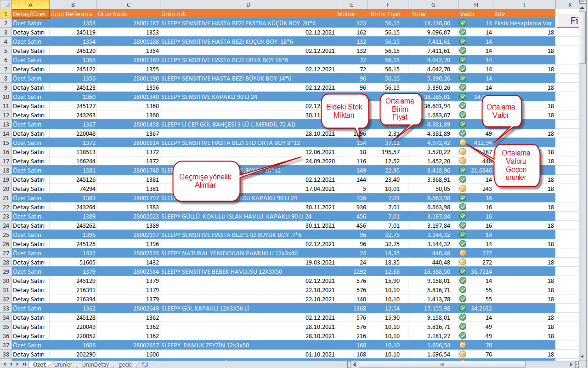The width and height of the screenshot is (588, 368).
Task: Click the total cell 17.155,98
Action: (x=433, y=308)
